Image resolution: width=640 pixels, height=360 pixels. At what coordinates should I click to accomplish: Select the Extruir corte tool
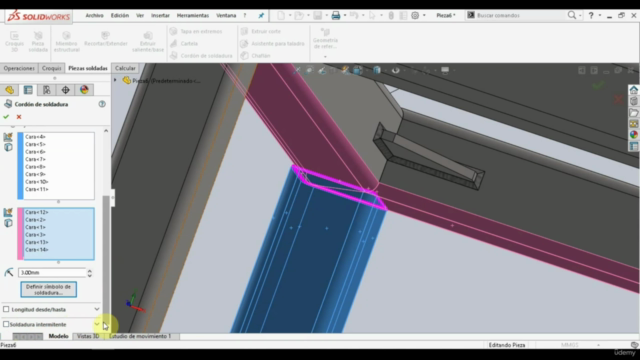[261, 31]
